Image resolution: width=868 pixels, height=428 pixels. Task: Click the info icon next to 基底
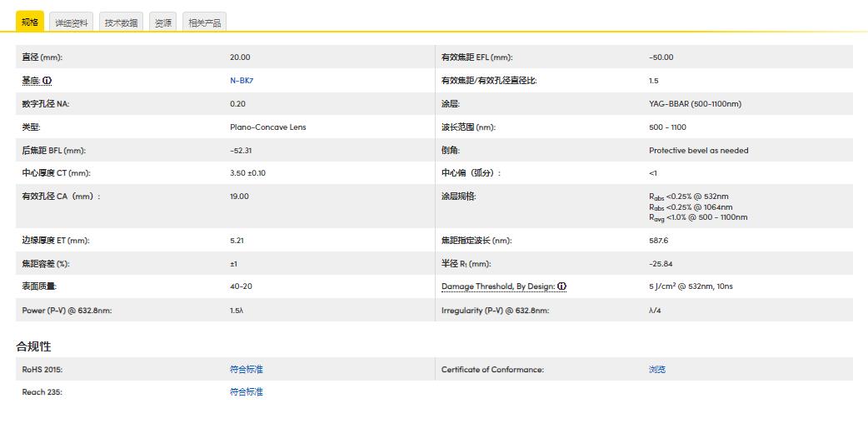(47, 81)
